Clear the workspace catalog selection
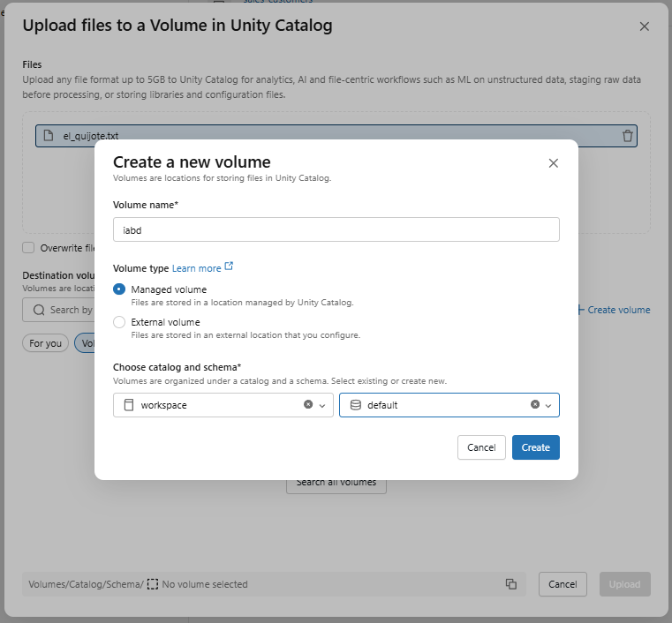This screenshot has width=672, height=623. tap(308, 404)
